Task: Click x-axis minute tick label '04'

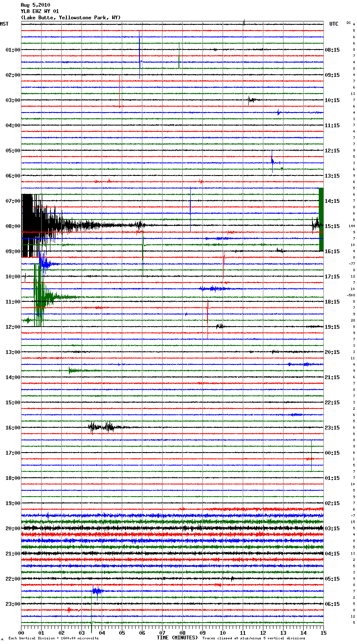Action: pyautogui.click(x=102, y=633)
